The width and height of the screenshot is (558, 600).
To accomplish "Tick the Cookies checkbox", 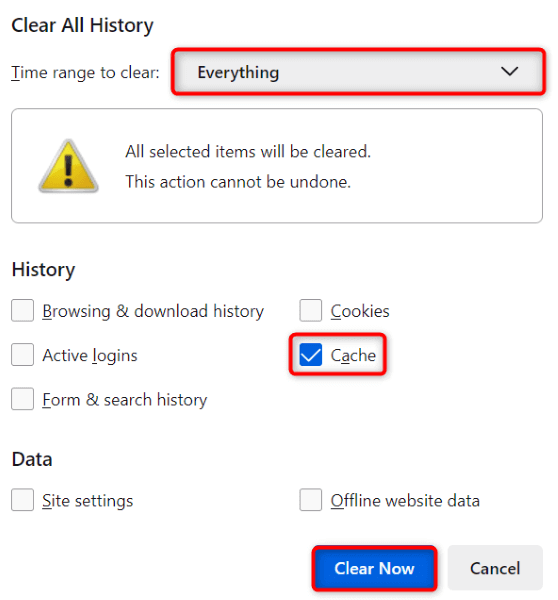I will coord(310,310).
